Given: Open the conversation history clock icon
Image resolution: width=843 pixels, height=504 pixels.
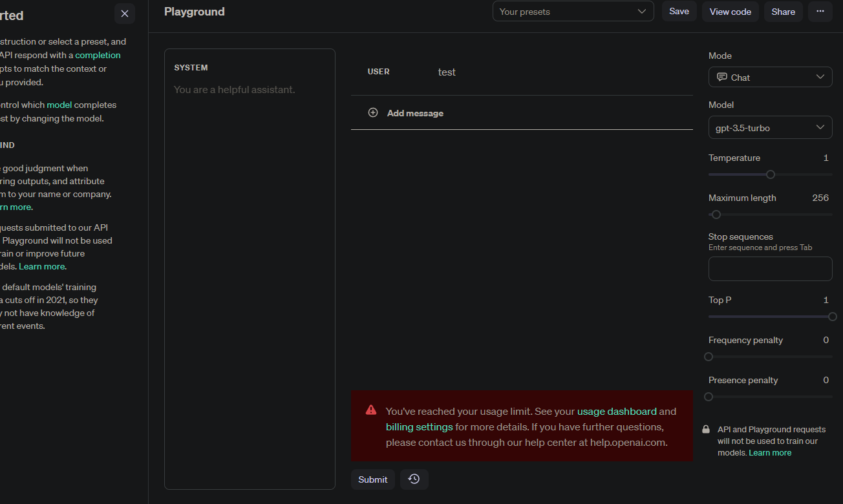Looking at the screenshot, I should tap(414, 479).
